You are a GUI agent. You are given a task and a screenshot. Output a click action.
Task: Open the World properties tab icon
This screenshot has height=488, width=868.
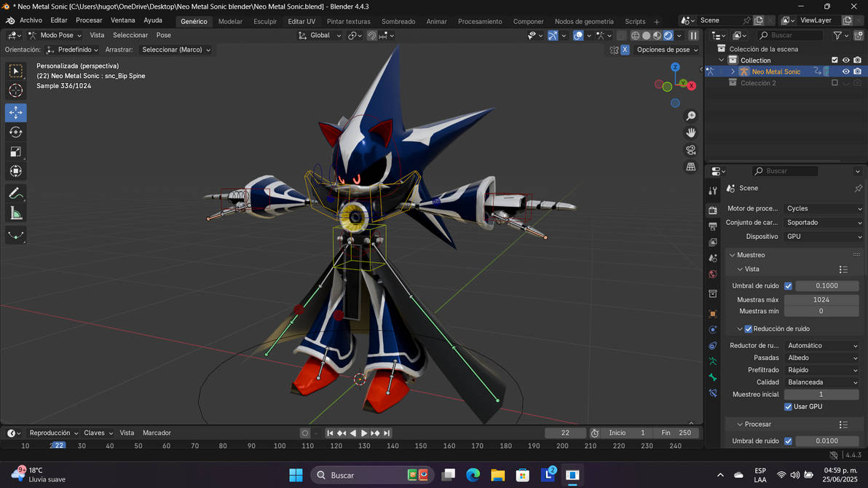713,274
